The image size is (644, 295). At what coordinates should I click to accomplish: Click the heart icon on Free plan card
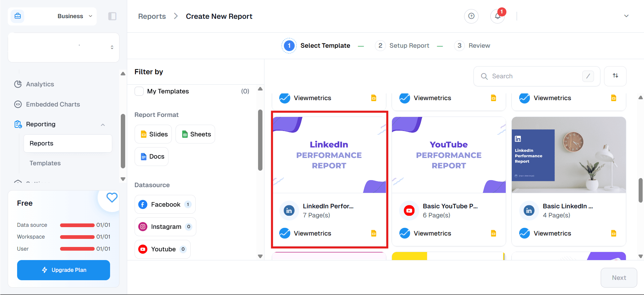pos(112,198)
